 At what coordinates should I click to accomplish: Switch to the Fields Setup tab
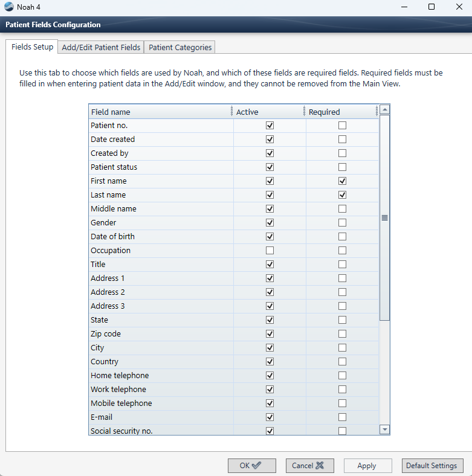pyautogui.click(x=32, y=47)
